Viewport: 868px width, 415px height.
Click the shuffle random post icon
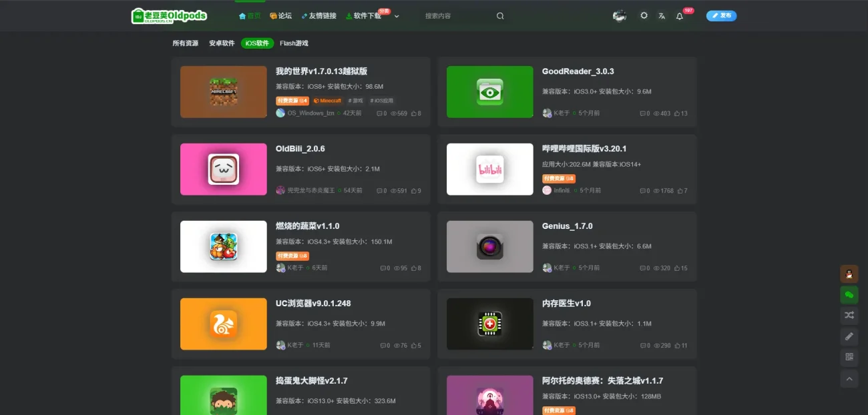tap(849, 316)
